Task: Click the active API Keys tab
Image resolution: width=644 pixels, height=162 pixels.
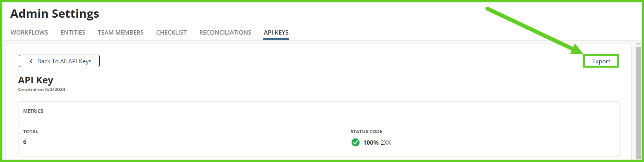Action: (276, 33)
